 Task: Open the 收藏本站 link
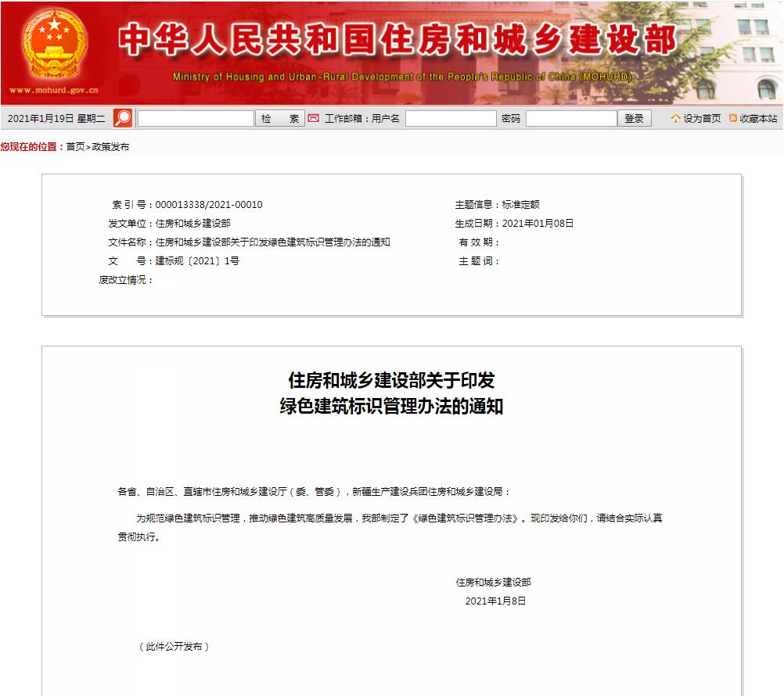(x=758, y=118)
